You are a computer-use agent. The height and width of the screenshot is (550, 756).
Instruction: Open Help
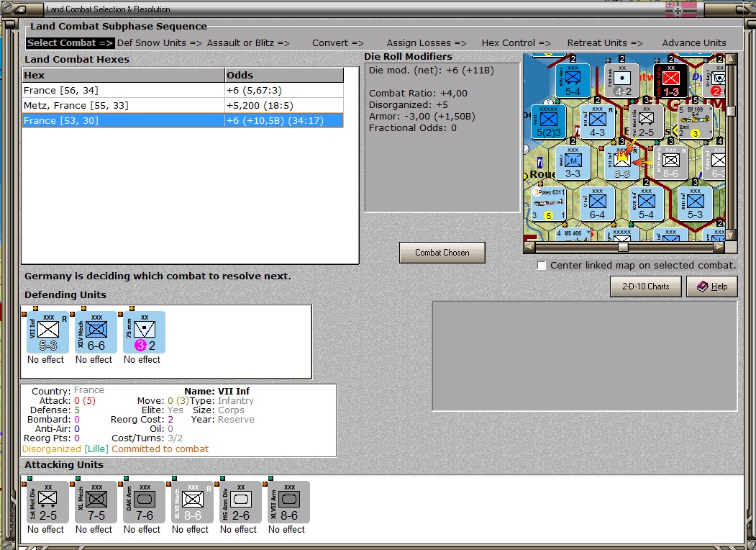(712, 287)
